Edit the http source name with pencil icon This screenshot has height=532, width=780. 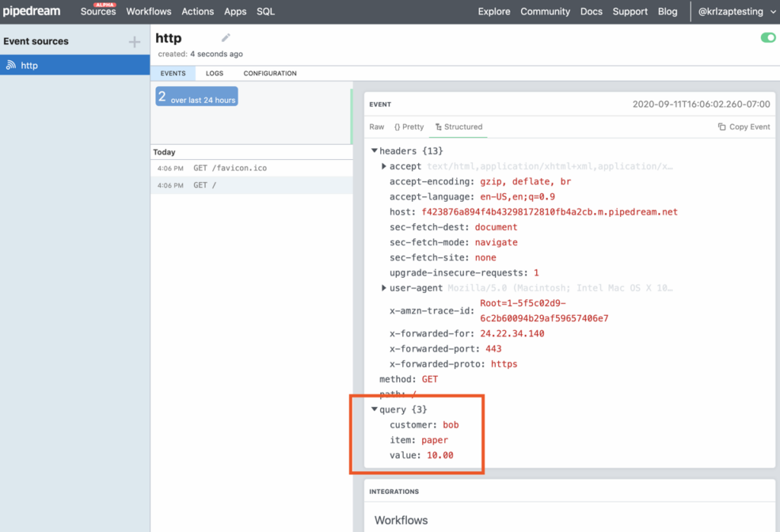[x=225, y=38]
